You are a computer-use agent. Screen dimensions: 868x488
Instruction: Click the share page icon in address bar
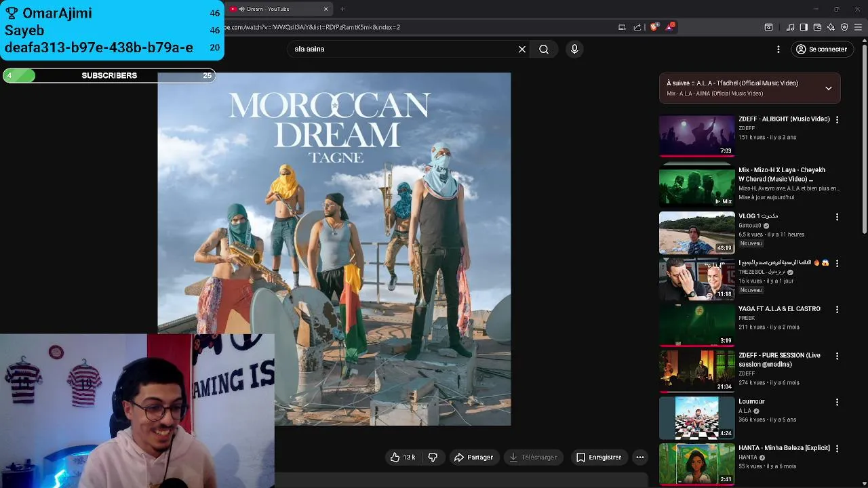pyautogui.click(x=637, y=27)
